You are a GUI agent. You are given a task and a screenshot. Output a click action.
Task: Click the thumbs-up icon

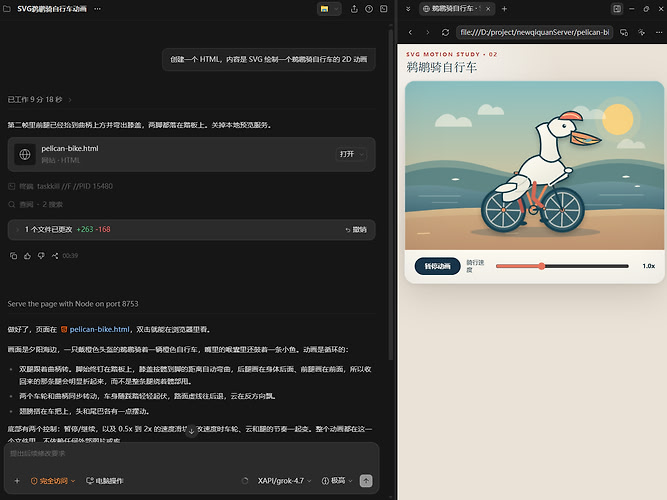(27, 256)
